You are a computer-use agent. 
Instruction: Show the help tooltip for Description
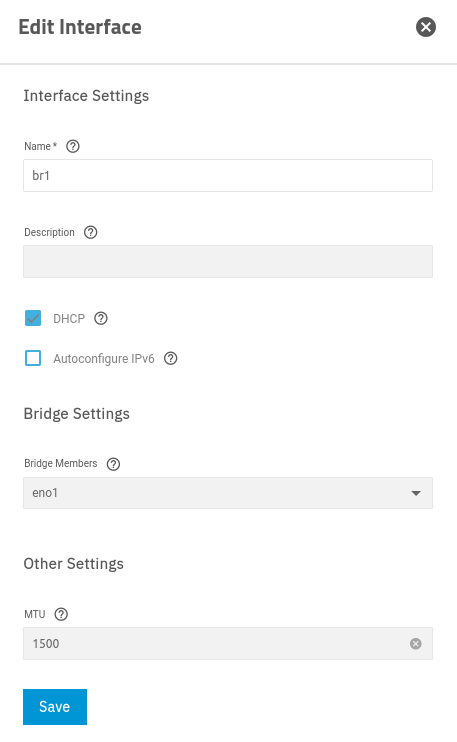[x=90, y=232]
